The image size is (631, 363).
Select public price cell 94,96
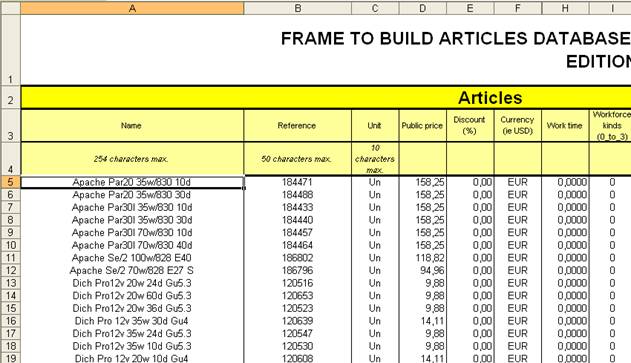coord(423,270)
